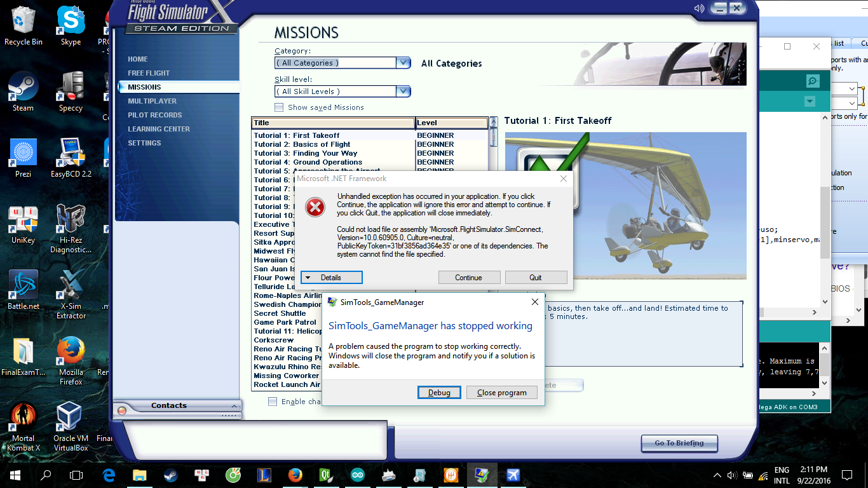Click the Close program button
The height and width of the screenshot is (488, 868).
pyautogui.click(x=502, y=393)
